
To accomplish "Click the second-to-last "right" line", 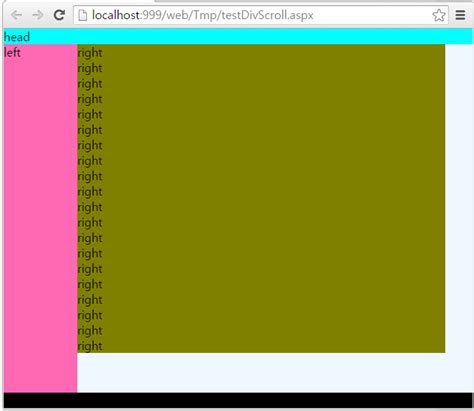I will click(x=90, y=331).
